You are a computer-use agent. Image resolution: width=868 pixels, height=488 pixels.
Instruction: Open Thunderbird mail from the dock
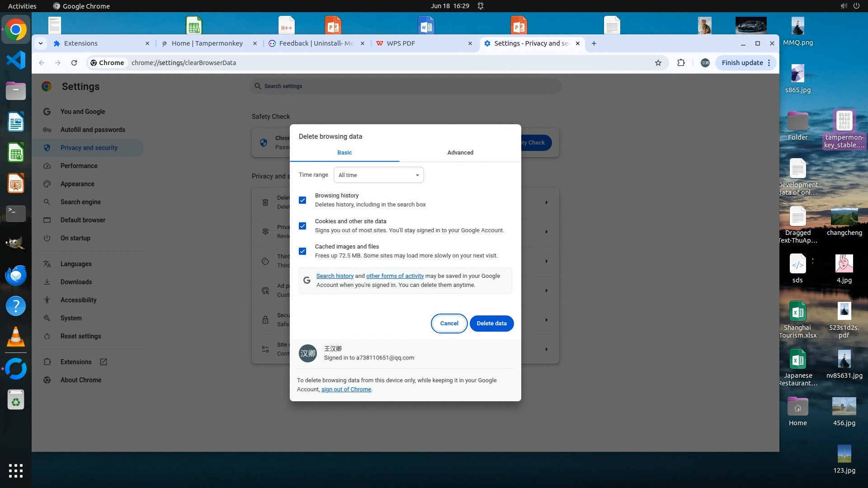16,275
